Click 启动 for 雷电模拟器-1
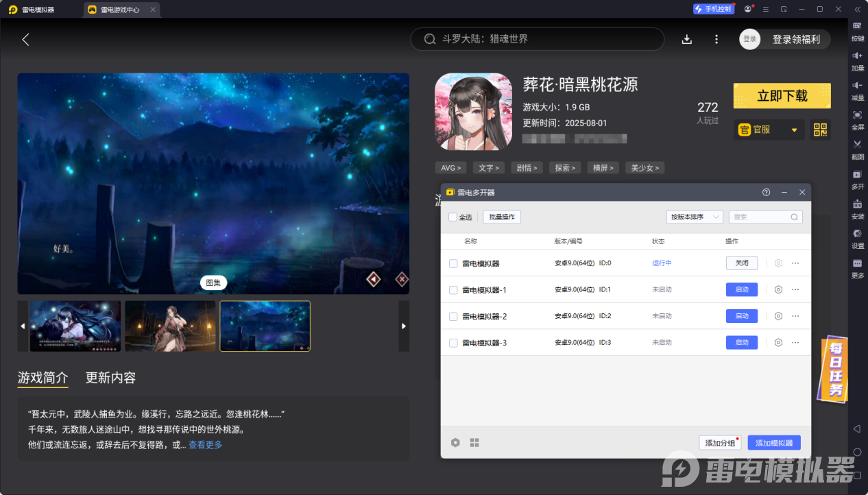 tap(742, 289)
